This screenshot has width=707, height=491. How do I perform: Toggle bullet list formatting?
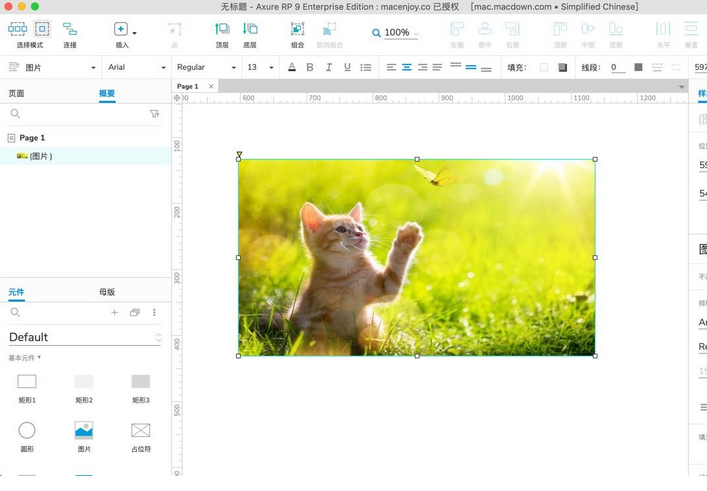(366, 68)
